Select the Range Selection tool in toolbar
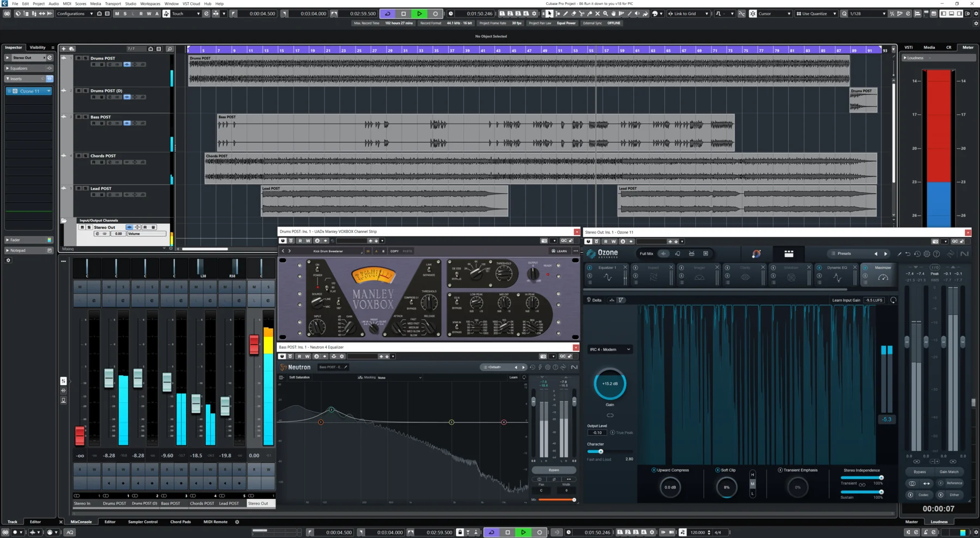 (x=558, y=14)
